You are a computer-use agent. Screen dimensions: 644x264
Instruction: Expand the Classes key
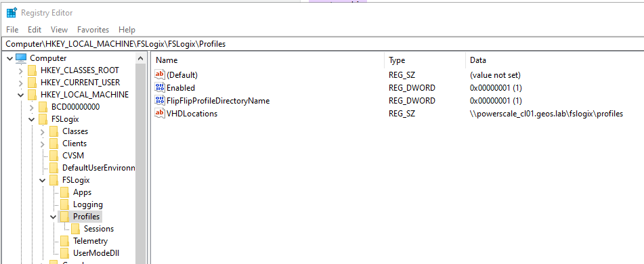point(42,132)
